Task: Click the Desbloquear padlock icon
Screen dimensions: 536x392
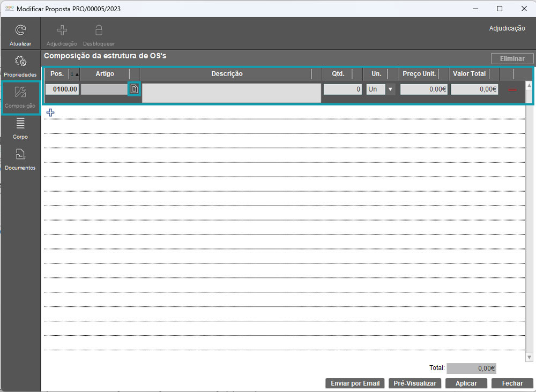Action: (99, 31)
